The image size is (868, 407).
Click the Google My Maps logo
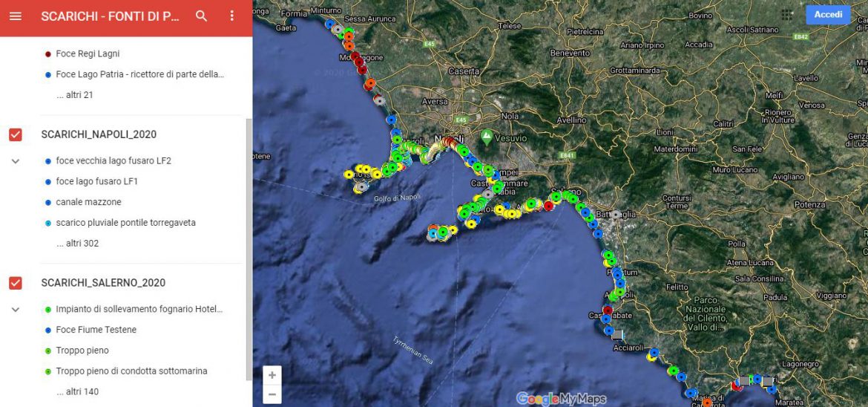[561, 399]
